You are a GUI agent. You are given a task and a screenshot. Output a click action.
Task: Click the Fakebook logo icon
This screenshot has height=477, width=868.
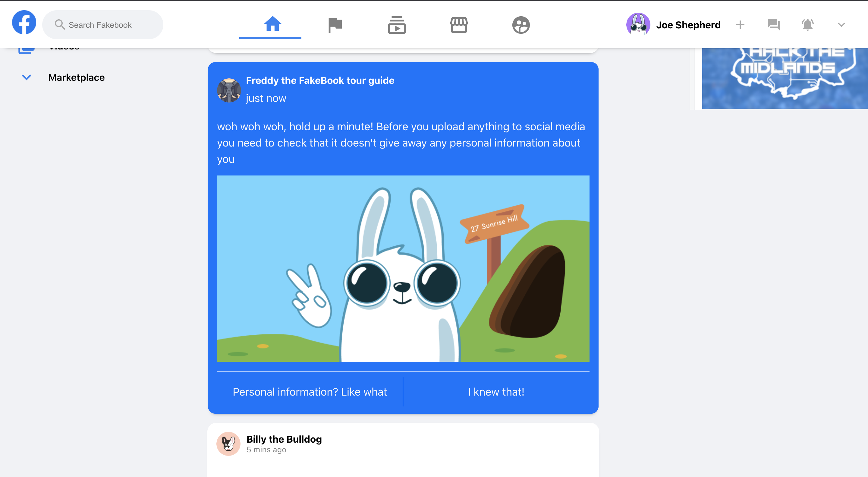click(x=24, y=23)
